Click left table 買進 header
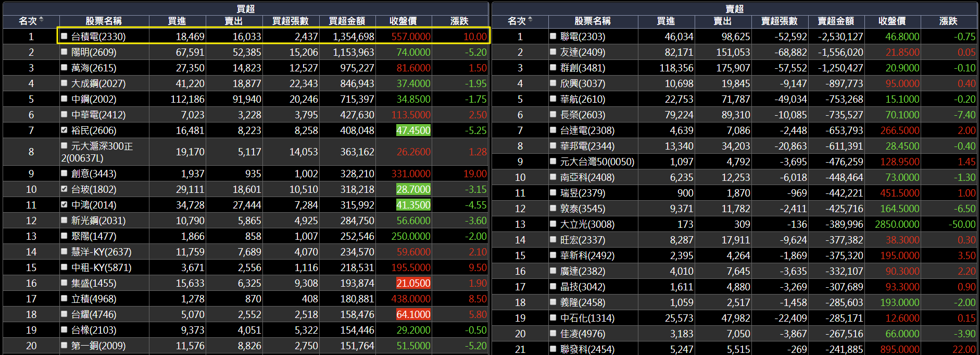Screen dimensions: 980x355 click(177, 21)
